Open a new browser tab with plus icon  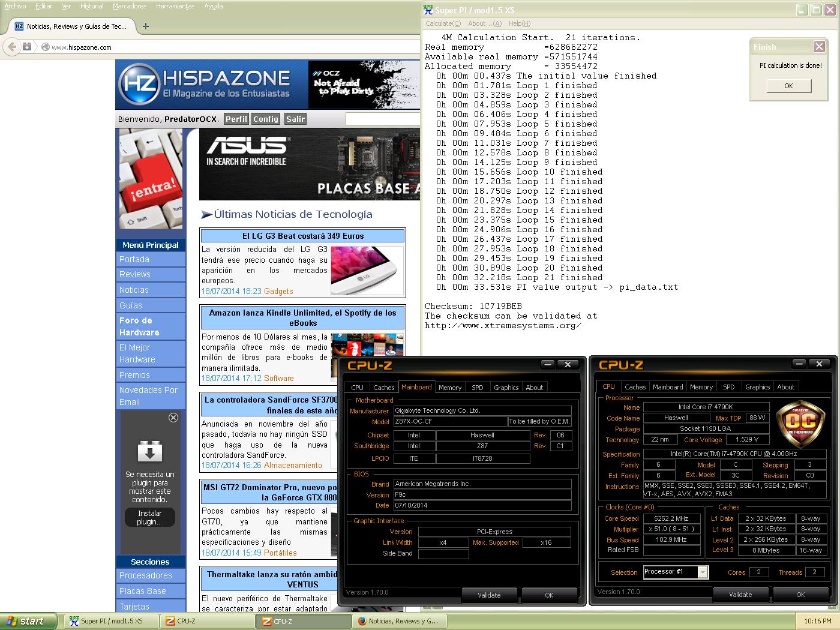pos(146,26)
